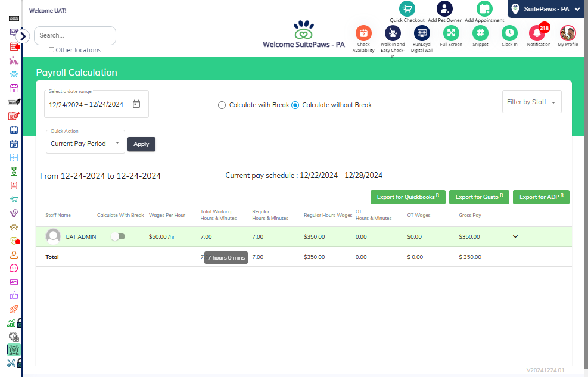
Task: Click Export for Gusto
Action: pyautogui.click(x=479, y=197)
